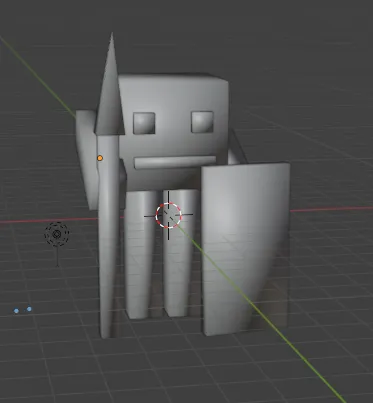
Task: Click the robot's left square eye
Action: [x=144, y=123]
